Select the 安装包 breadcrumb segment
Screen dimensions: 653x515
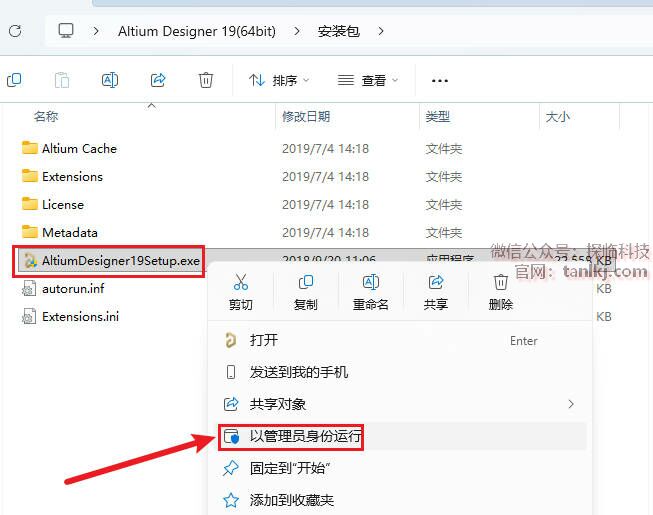click(x=339, y=31)
